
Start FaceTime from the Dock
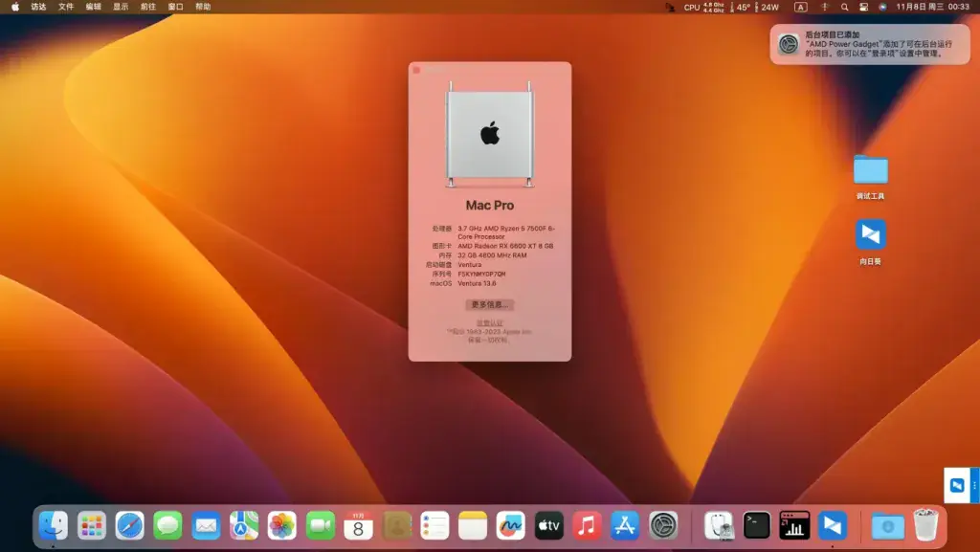tap(320, 526)
